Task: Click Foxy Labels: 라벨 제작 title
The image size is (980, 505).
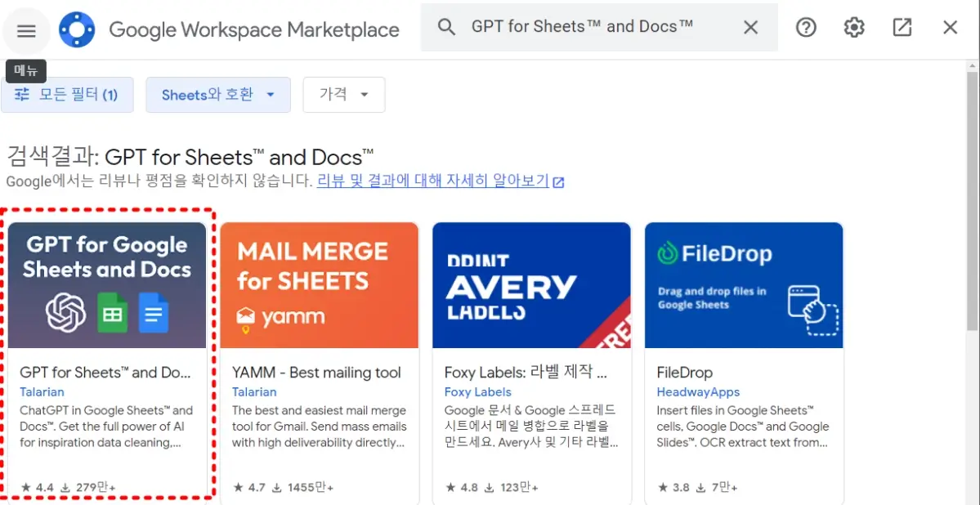Action: pyautogui.click(x=526, y=373)
